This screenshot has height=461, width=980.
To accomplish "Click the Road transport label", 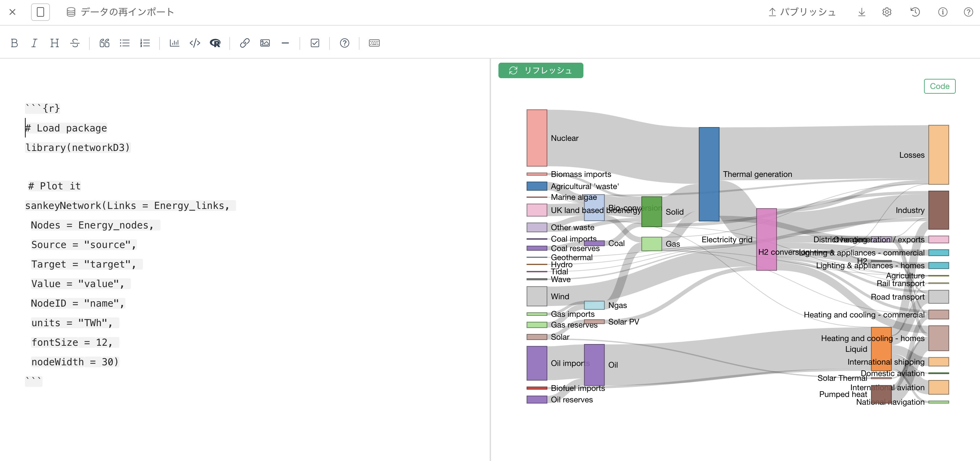I will 897,297.
